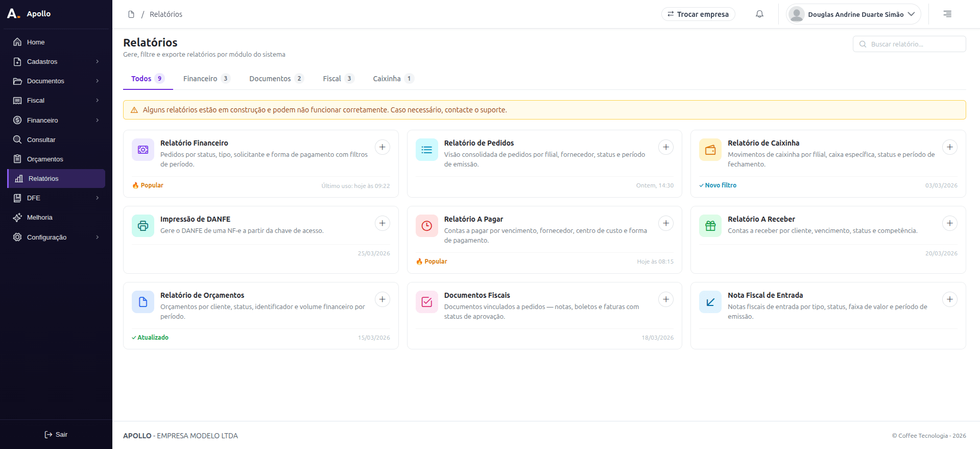Screen dimensions: 980x449
Task: Expand the Fiscal sidebar chevron
Action: [97, 101]
